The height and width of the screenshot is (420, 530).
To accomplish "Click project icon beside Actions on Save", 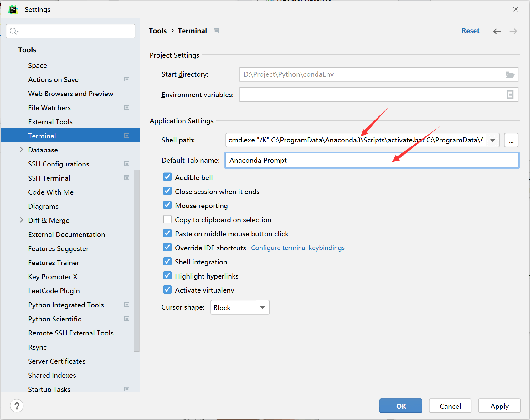I will (127, 79).
